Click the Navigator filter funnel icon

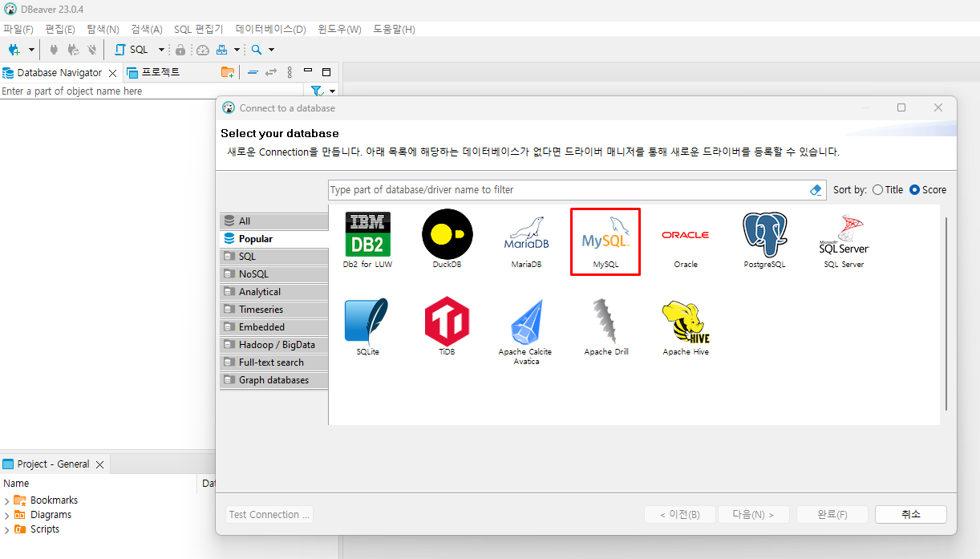click(317, 91)
